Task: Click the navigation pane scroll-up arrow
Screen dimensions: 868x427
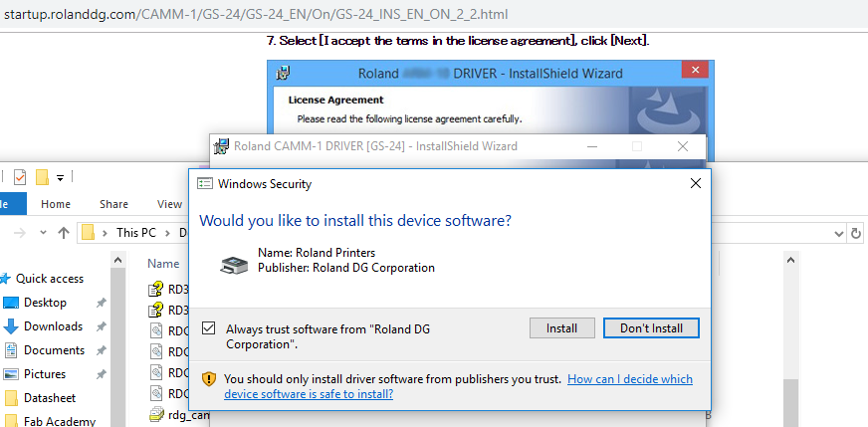Action: pos(117,260)
